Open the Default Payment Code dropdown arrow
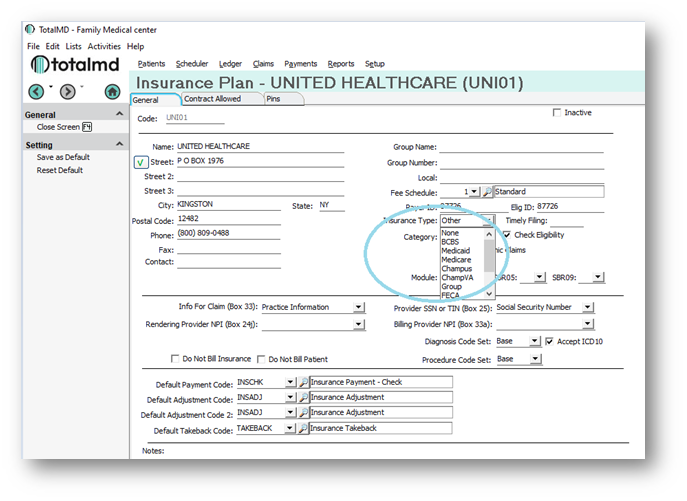687x501 pixels. coord(290,383)
